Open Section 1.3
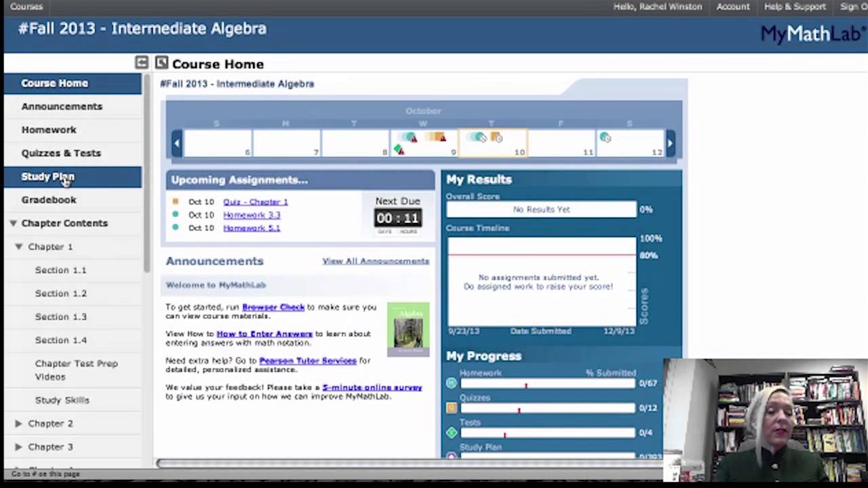The height and width of the screenshot is (488, 868). click(x=60, y=317)
